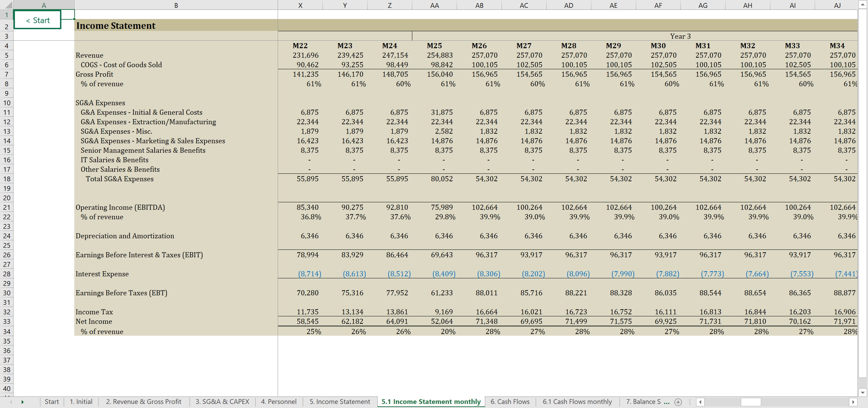Select the 'Start' sheet tab
Screen dimensions: 868x408
[52, 402]
